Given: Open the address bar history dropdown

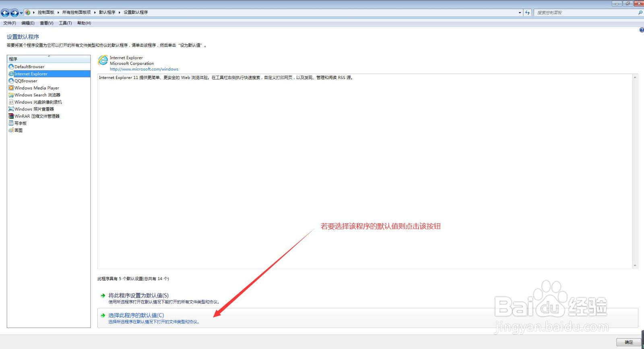Looking at the screenshot, I should click(520, 13).
